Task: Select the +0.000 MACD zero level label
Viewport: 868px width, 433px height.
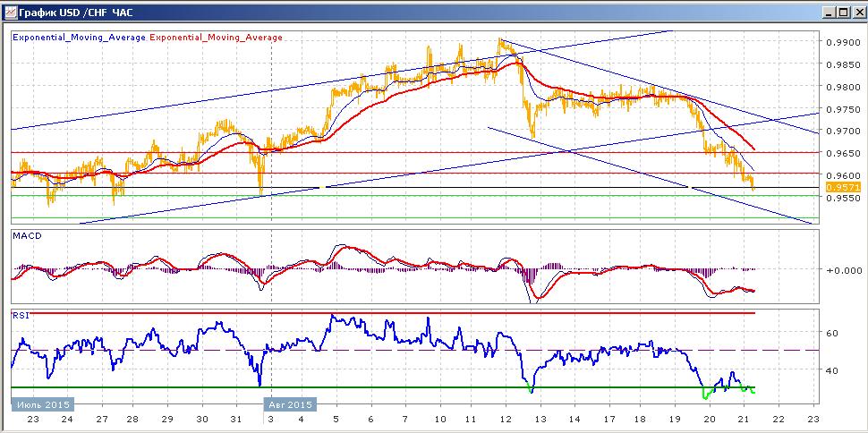Action: (843, 270)
